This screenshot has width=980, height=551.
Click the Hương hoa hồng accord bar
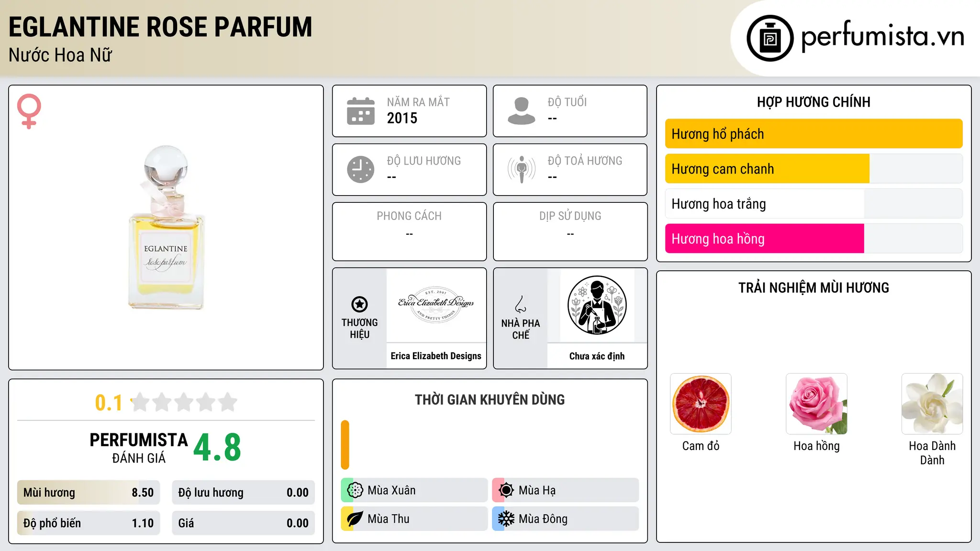pyautogui.click(x=813, y=239)
